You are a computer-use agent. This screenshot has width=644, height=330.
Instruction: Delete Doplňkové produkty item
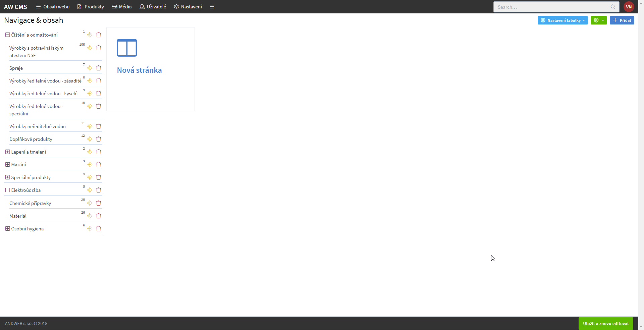(x=99, y=139)
